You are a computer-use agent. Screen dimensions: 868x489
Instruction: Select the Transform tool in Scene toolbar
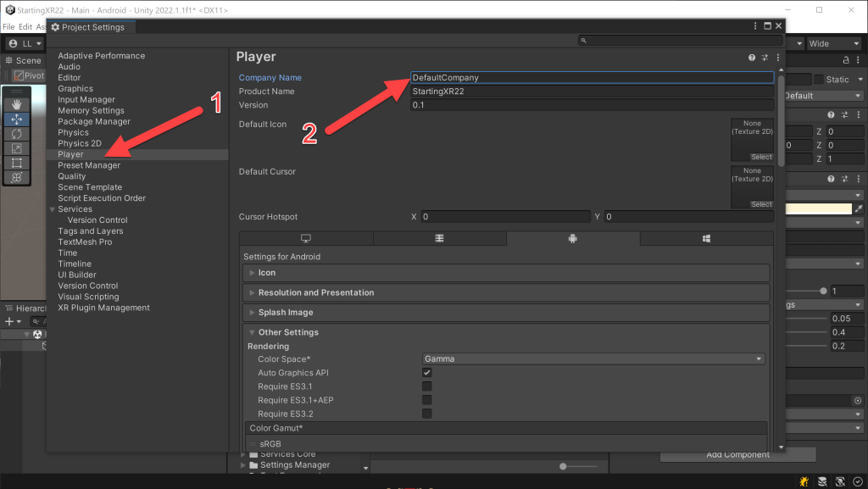coord(17,177)
